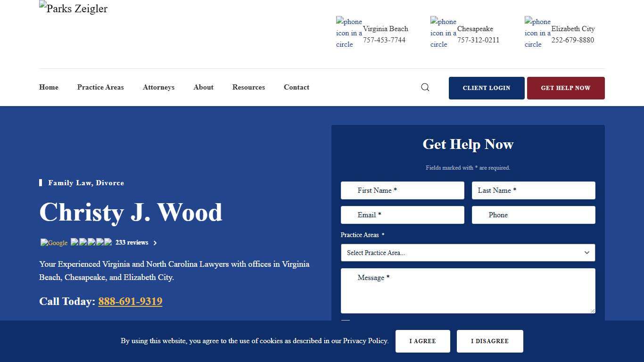
Task: Expand the Resources navigation menu
Action: [x=248, y=87]
